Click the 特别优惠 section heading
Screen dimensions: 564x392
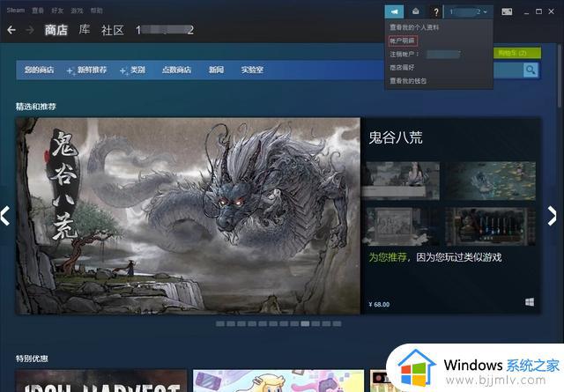(32, 359)
